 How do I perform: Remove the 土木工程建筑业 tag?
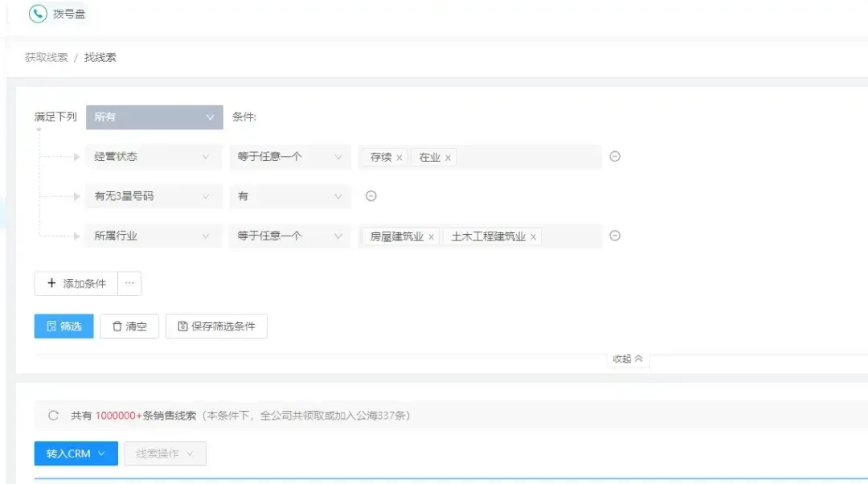coord(533,237)
